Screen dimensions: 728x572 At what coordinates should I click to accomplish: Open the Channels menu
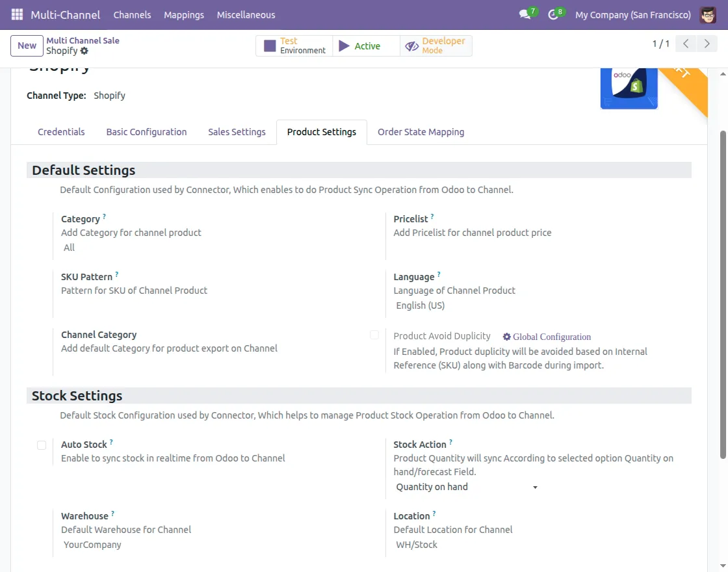click(132, 14)
